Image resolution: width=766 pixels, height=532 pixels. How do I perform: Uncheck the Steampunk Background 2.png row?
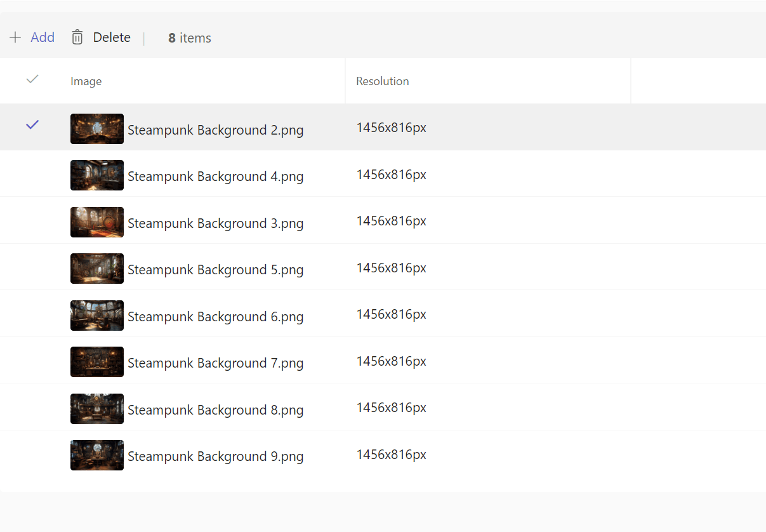(x=32, y=125)
